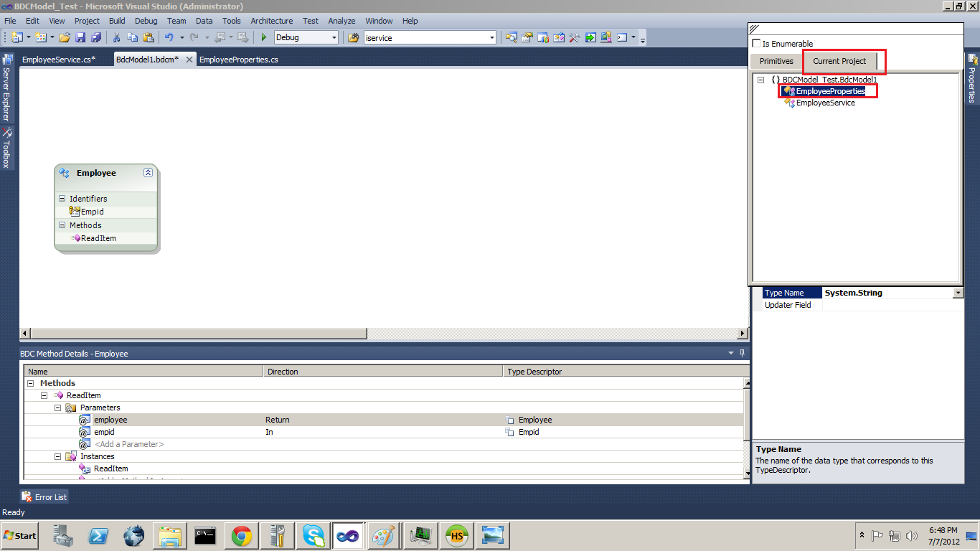Open Solution Explorer from the toolbar
The image size is (980, 551).
512,37
